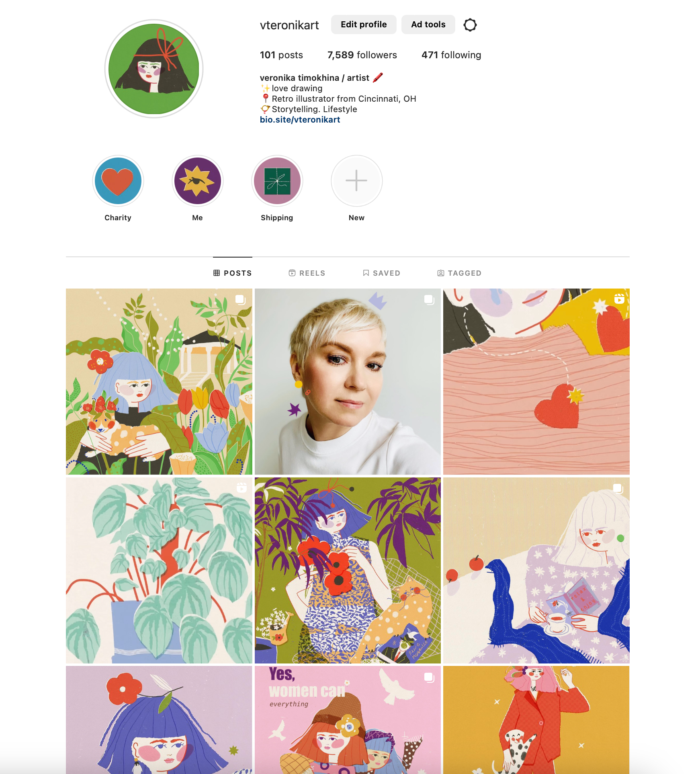Viewport: 700px width, 774px height.
Task: Click the Ad tools button
Action: tap(428, 25)
